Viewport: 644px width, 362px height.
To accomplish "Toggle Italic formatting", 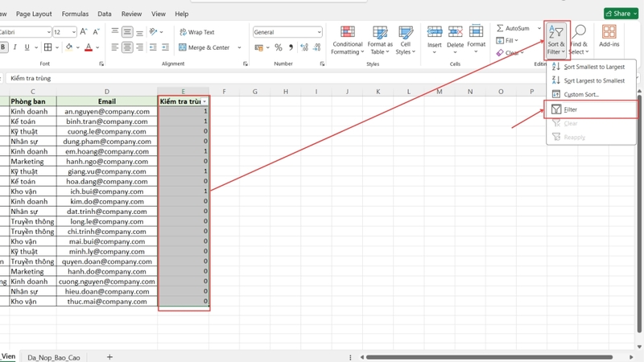I will pos(14,47).
